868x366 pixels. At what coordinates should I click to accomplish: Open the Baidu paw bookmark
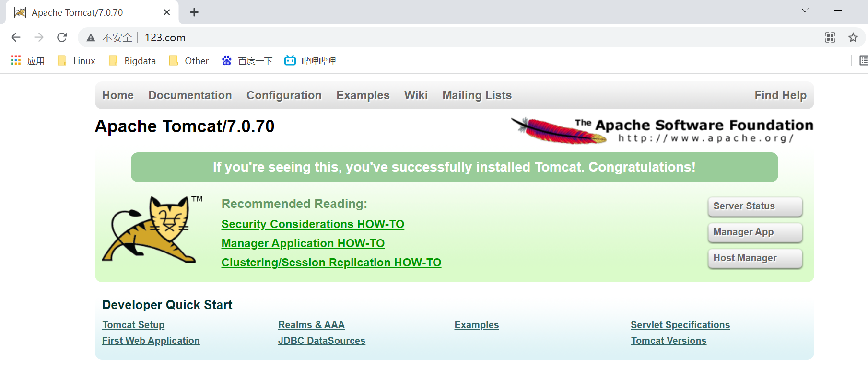tap(227, 60)
